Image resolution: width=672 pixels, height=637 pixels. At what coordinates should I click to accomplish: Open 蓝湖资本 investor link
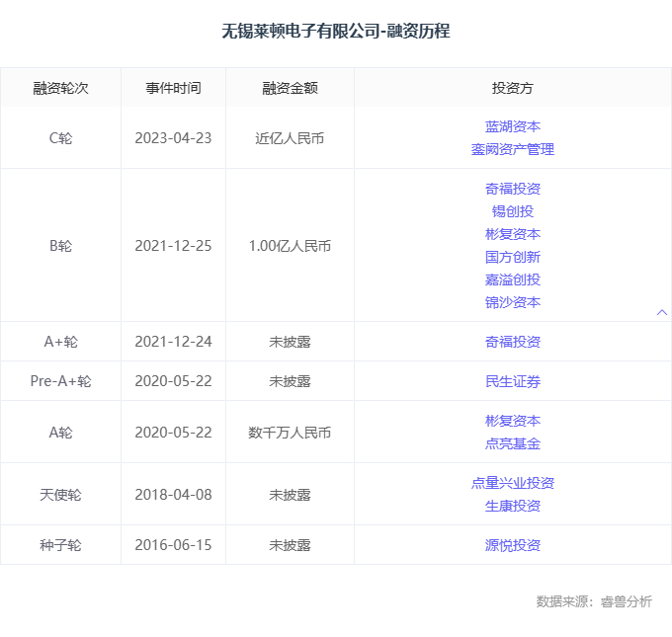pos(513,126)
